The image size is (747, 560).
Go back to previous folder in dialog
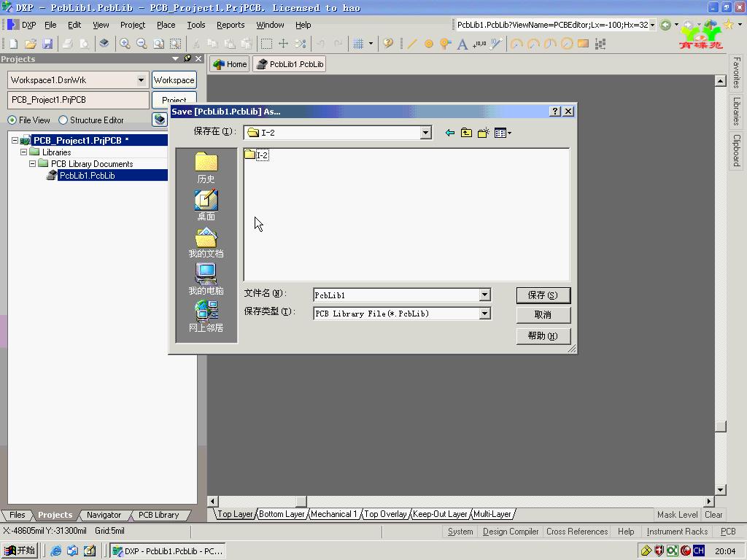coord(449,133)
